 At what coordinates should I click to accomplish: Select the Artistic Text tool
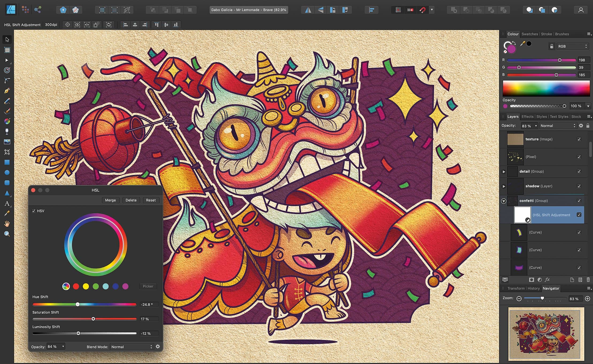(7, 203)
